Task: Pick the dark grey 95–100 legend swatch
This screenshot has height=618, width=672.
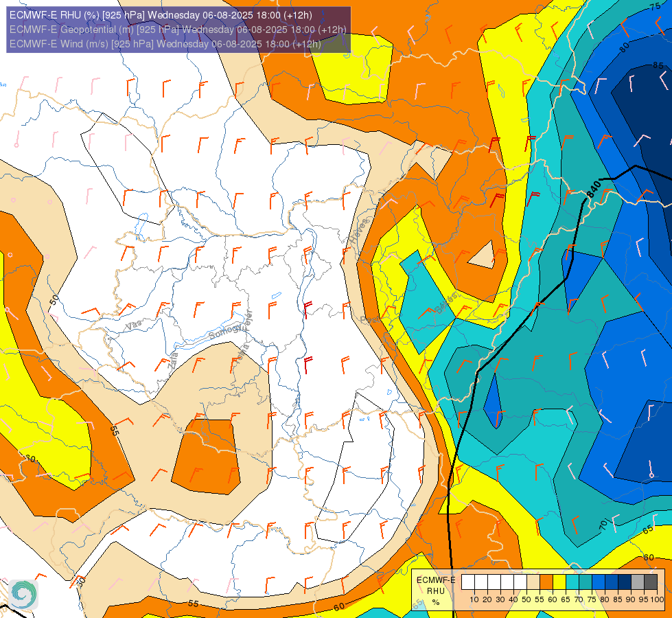Action: 651,582
